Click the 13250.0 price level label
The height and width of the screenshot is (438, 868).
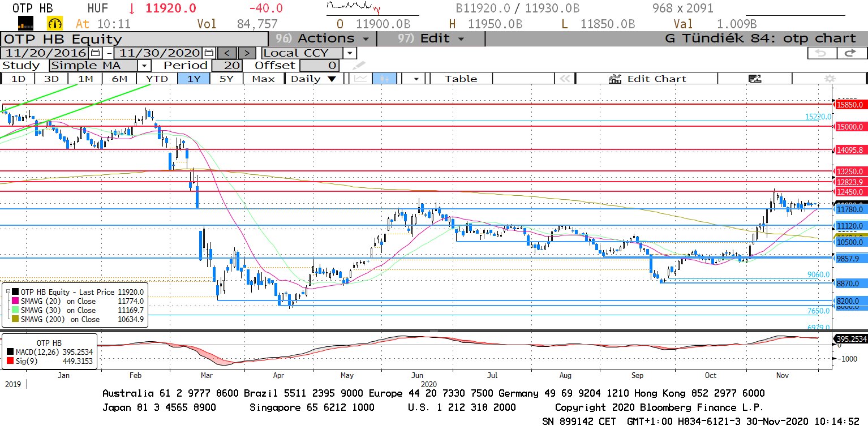point(850,171)
